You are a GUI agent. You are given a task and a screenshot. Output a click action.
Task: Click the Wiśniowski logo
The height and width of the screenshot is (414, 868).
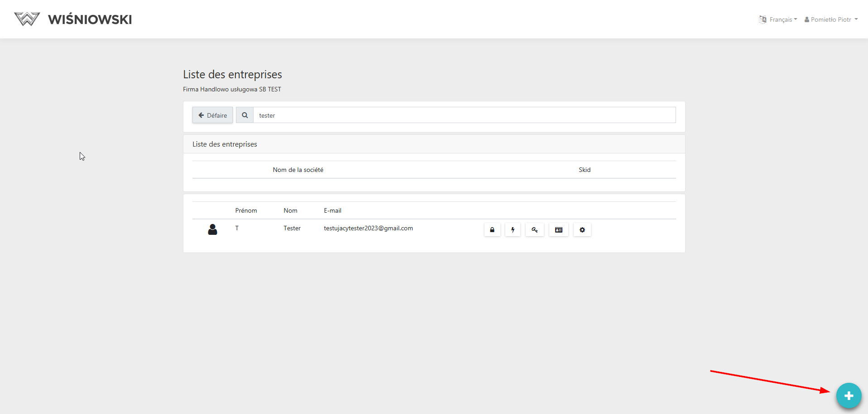[x=73, y=19]
